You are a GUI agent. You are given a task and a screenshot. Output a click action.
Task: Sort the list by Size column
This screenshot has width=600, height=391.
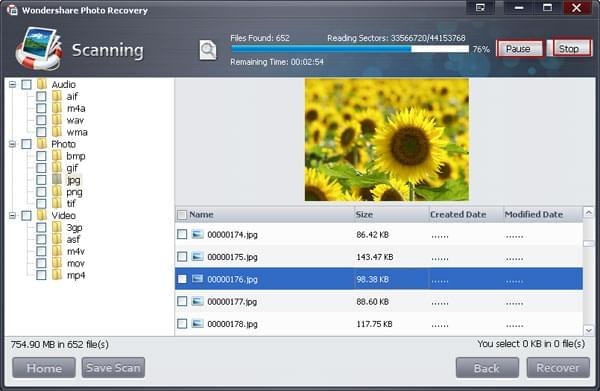tap(391, 215)
